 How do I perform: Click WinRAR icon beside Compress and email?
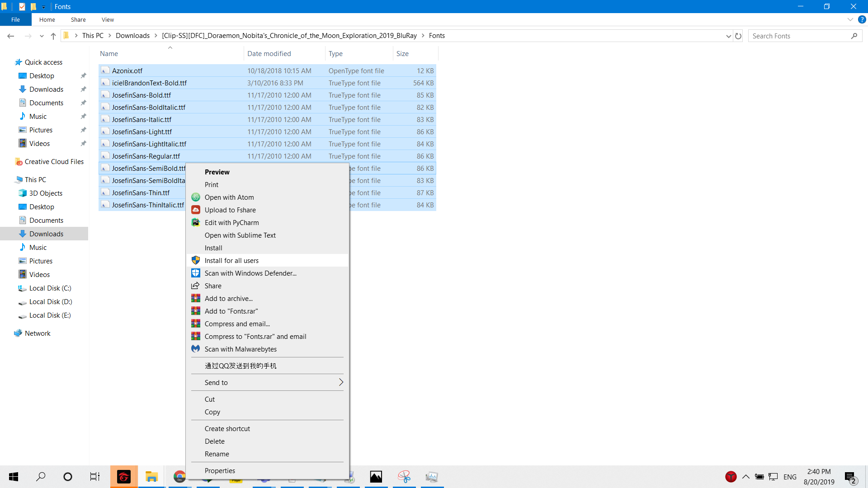click(196, 324)
